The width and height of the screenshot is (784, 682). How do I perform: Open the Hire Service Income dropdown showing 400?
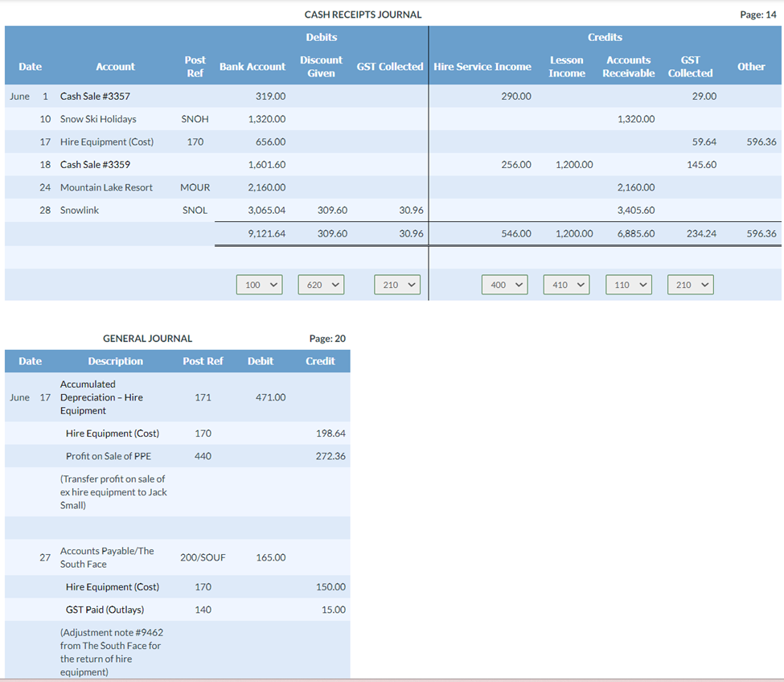pyautogui.click(x=504, y=284)
